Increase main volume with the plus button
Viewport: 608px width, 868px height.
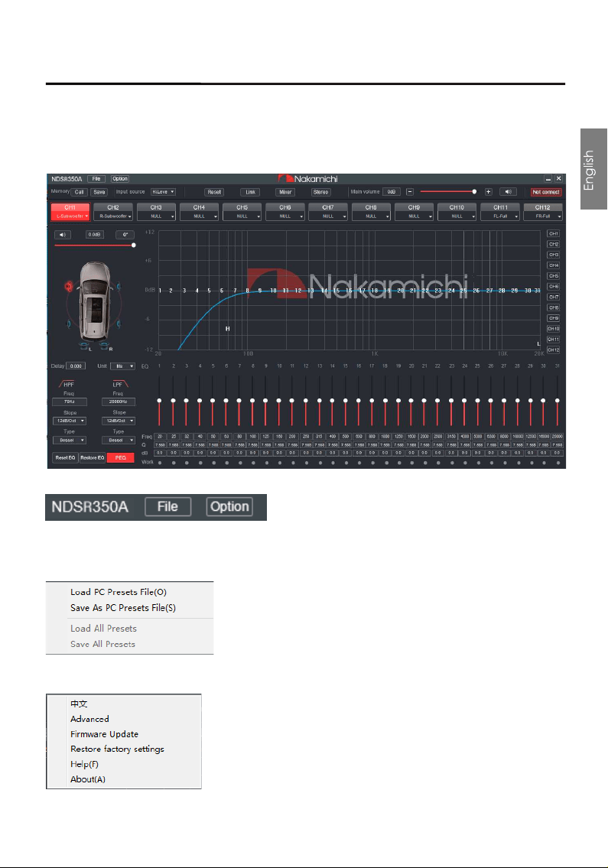click(489, 192)
